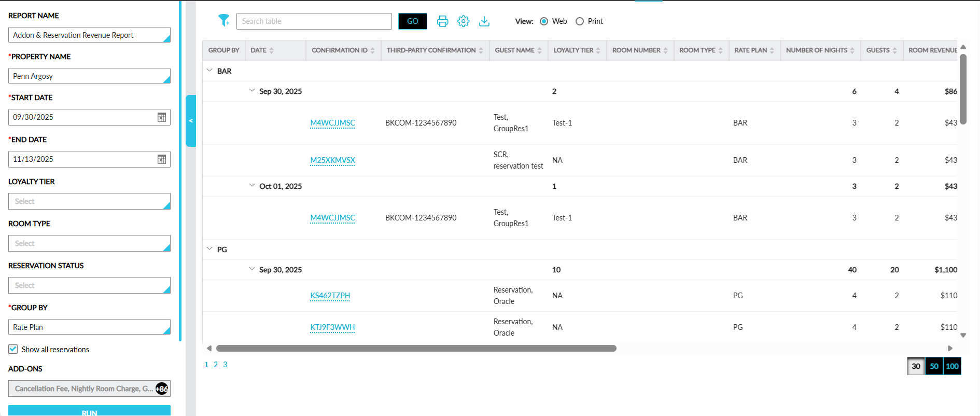Click table scroll-up arrow
This screenshot has height=416, width=980.
point(963,47)
